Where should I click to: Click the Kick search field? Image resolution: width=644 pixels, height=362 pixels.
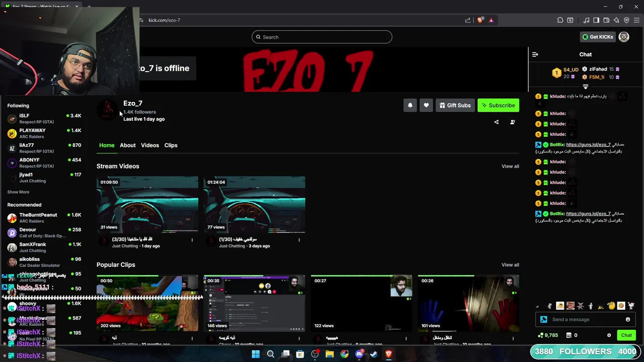pyautogui.click(x=322, y=37)
